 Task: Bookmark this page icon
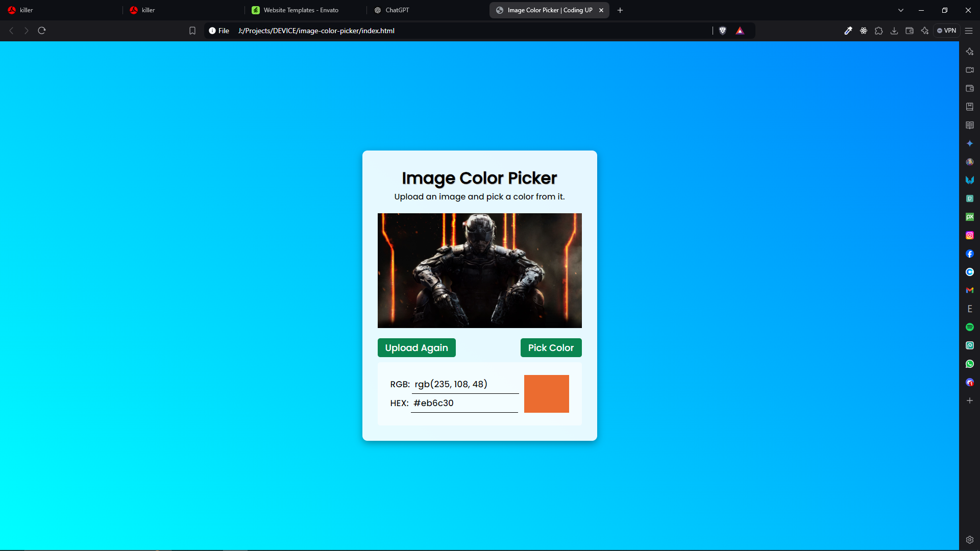(192, 31)
